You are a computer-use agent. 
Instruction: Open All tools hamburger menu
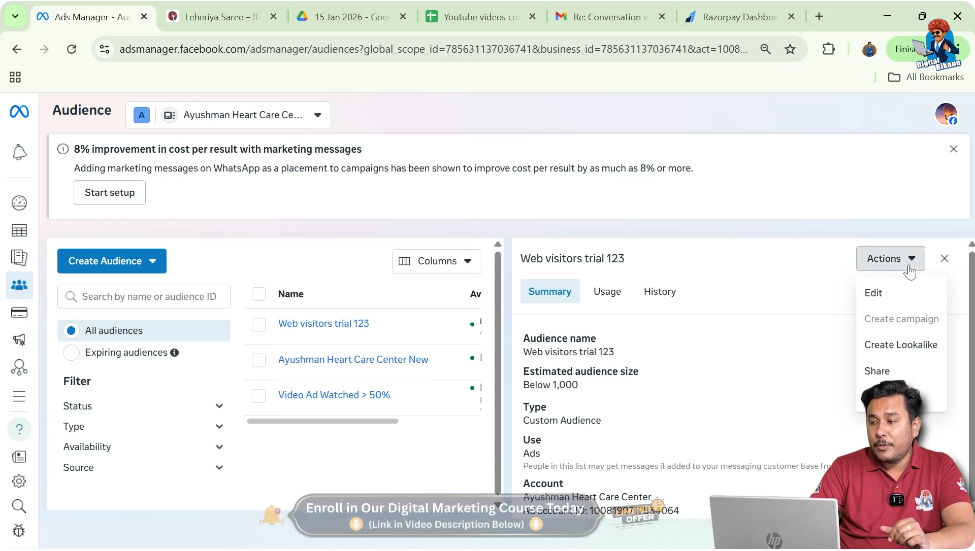pyautogui.click(x=19, y=397)
